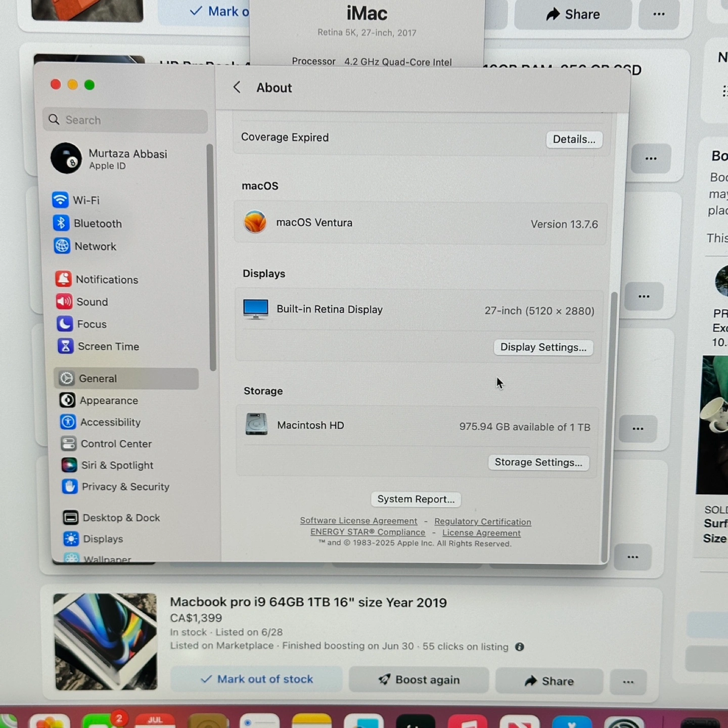Open Screen Time settings in sidebar
The image size is (728, 728).
click(x=99, y=346)
